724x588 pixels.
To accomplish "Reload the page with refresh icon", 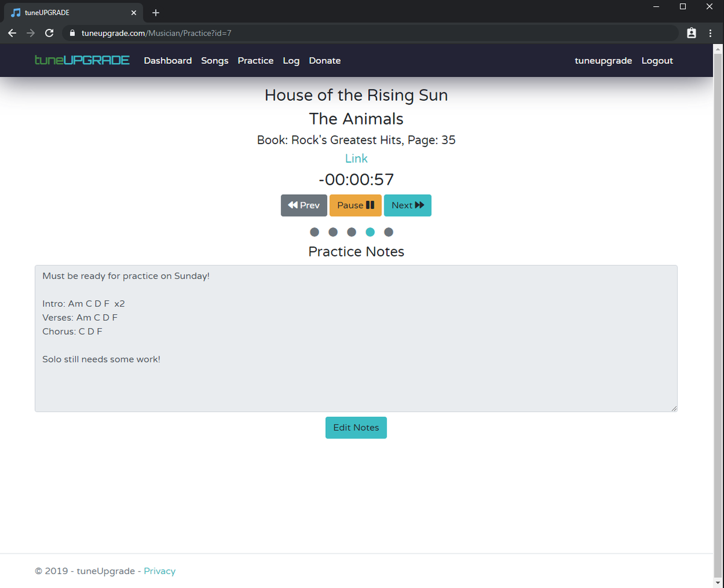I will [49, 33].
